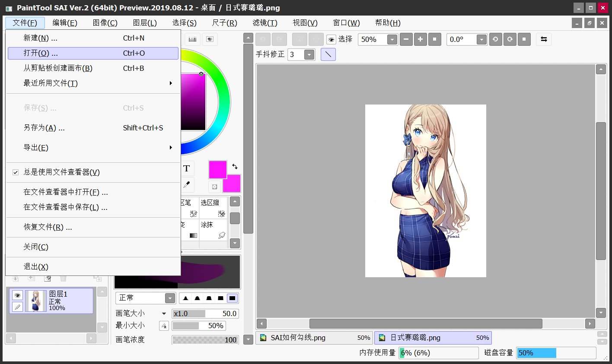Click the swatches panel toggle icon
This screenshot has width=612, height=364.
pos(193,39)
